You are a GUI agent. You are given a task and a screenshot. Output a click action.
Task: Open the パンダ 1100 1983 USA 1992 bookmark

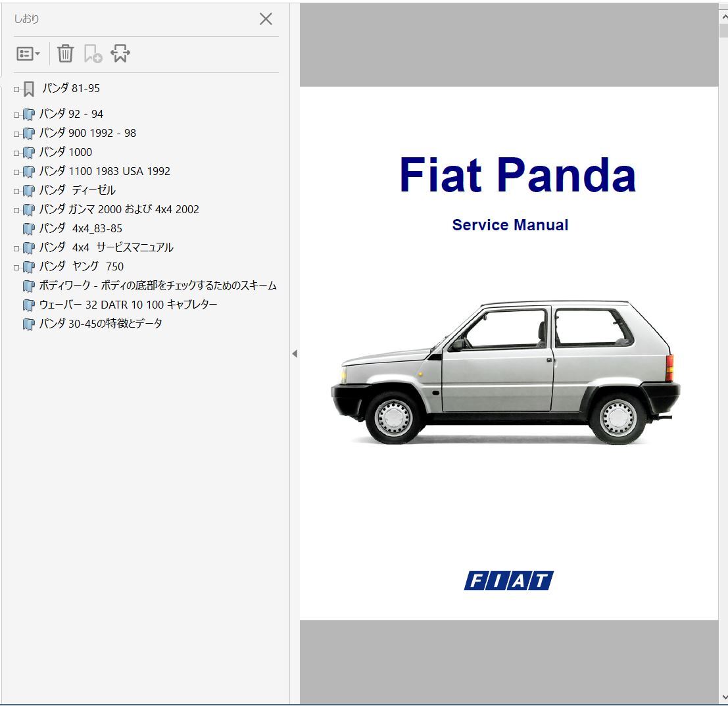pos(105,171)
